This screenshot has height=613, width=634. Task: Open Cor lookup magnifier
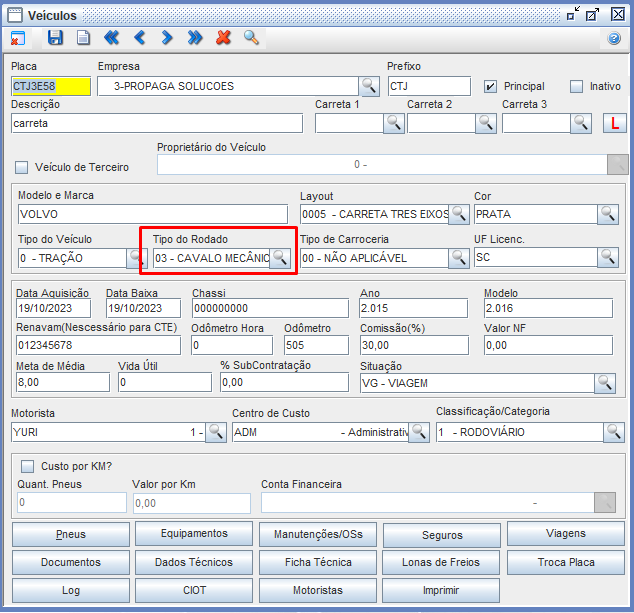(x=608, y=214)
